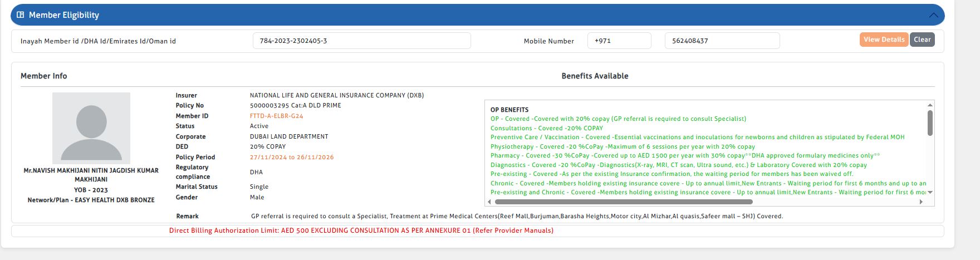This screenshot has height=260, width=980.
Task: Click the Status value Active
Action: pyautogui.click(x=259, y=126)
